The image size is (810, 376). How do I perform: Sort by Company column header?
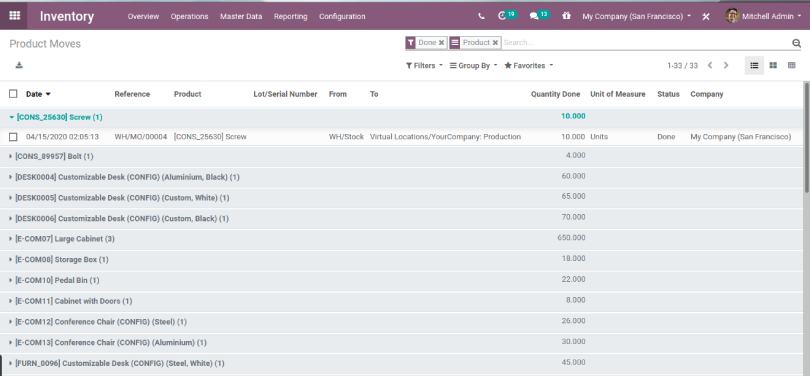point(707,94)
